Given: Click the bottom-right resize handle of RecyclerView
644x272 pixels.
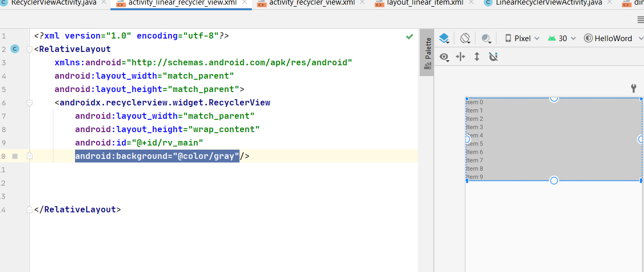Looking at the screenshot, I should 641,180.
